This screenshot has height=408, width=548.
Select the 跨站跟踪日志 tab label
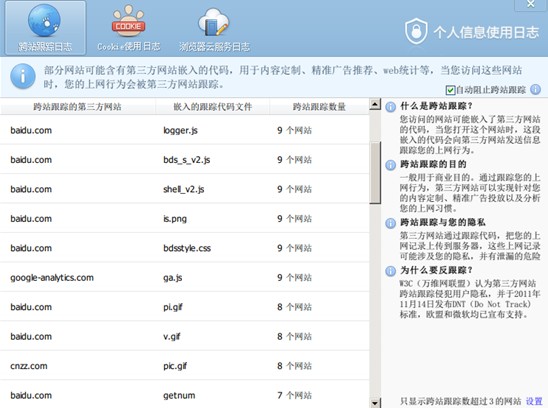coord(45,46)
